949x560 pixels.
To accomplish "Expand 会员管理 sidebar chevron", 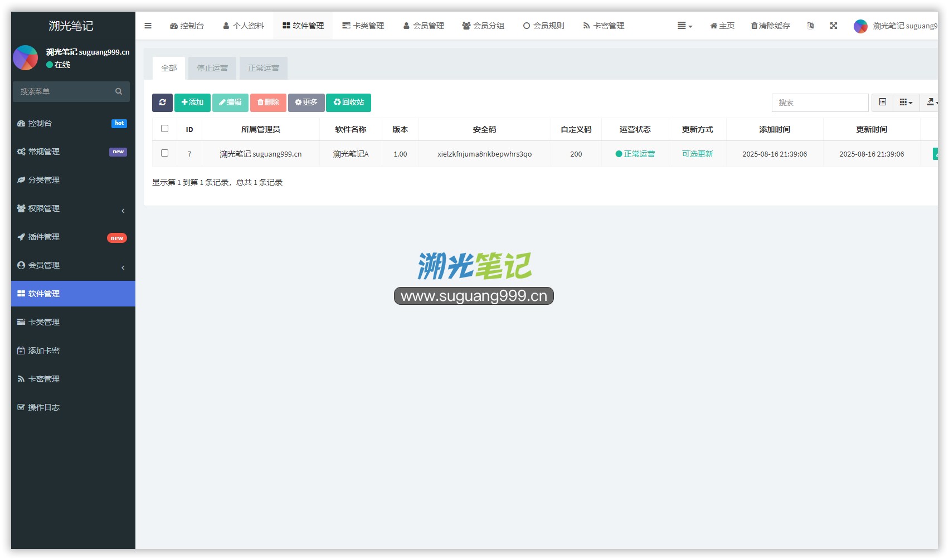I will pyautogui.click(x=123, y=267).
